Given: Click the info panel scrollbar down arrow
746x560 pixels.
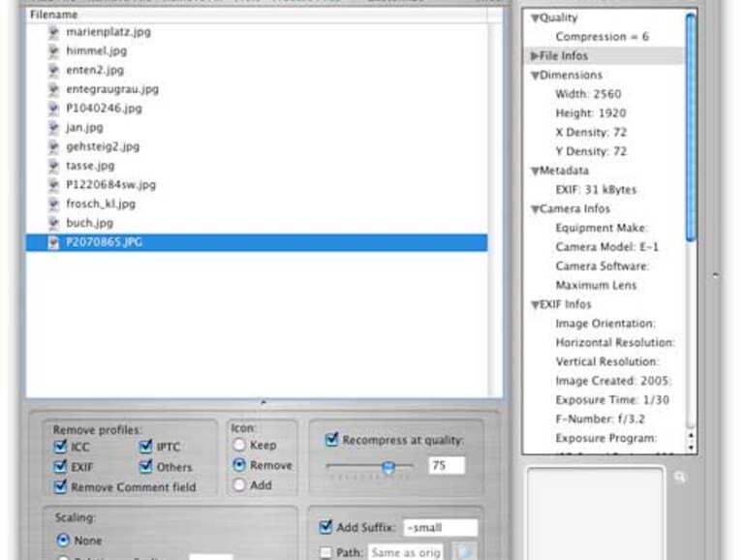Looking at the screenshot, I should point(691,448).
